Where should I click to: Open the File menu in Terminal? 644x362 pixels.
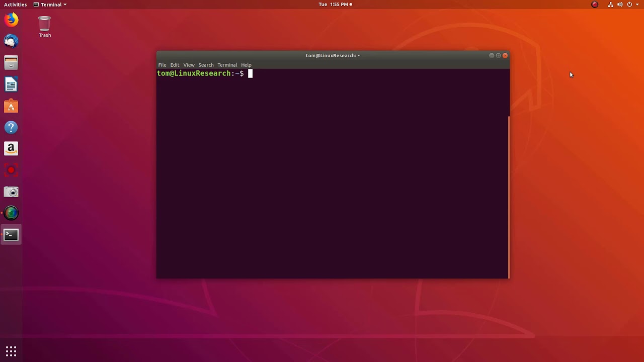point(162,65)
